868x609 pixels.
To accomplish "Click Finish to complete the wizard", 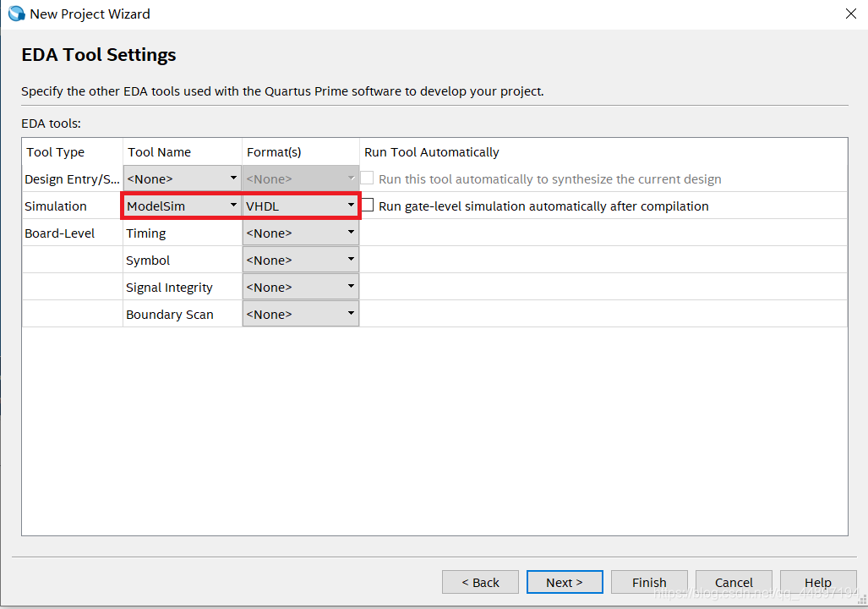I will 649,582.
